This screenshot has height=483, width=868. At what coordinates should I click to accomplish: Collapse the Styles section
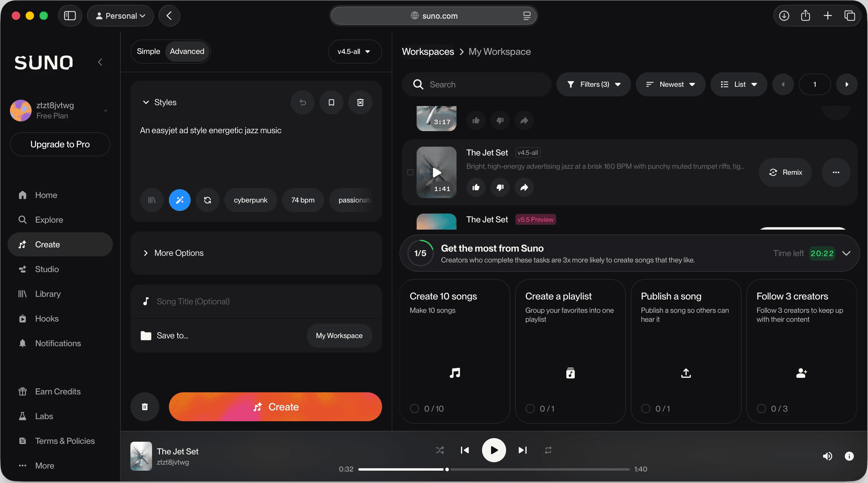tap(160, 102)
